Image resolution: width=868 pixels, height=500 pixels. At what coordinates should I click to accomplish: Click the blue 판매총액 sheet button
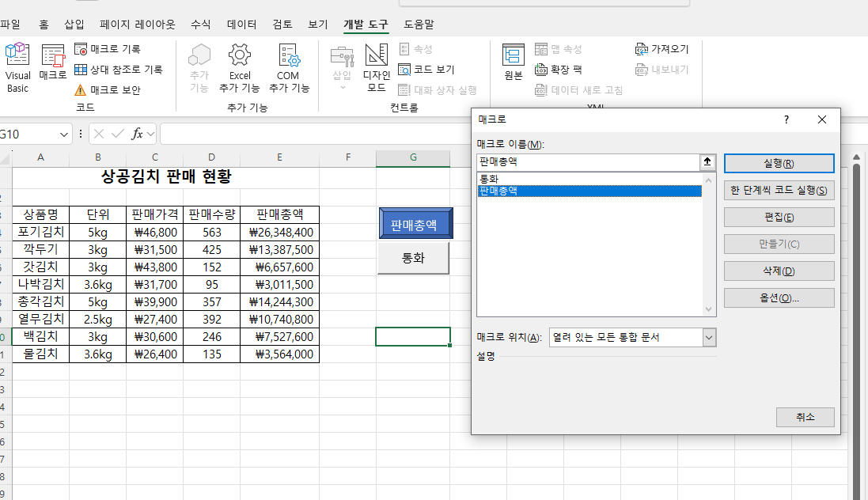[x=416, y=224]
